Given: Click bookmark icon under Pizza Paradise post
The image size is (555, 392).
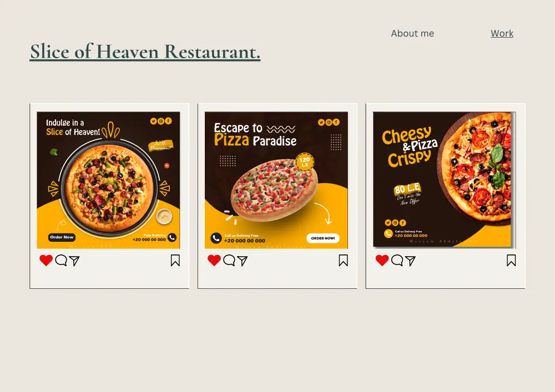Looking at the screenshot, I should tap(343, 261).
